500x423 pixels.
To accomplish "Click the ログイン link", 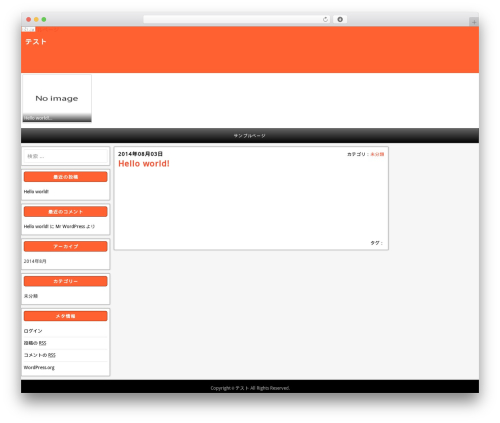I will coord(33,331).
